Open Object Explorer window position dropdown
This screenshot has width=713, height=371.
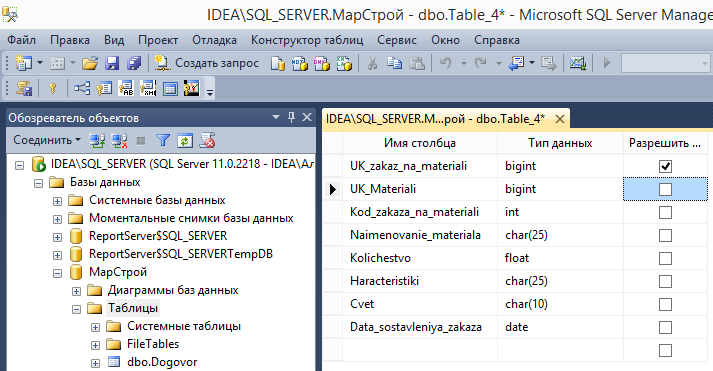click(276, 117)
